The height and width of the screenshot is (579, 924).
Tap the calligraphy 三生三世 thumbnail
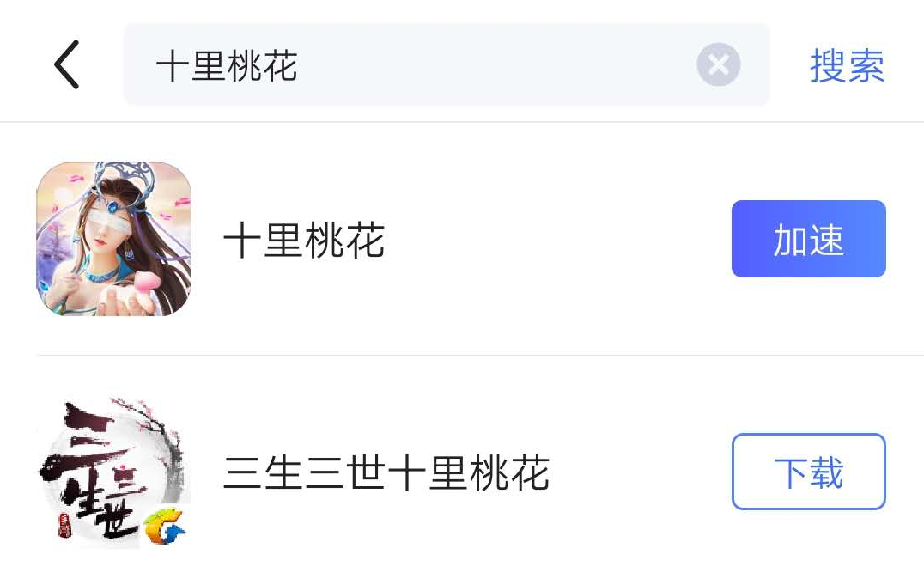coord(113,472)
